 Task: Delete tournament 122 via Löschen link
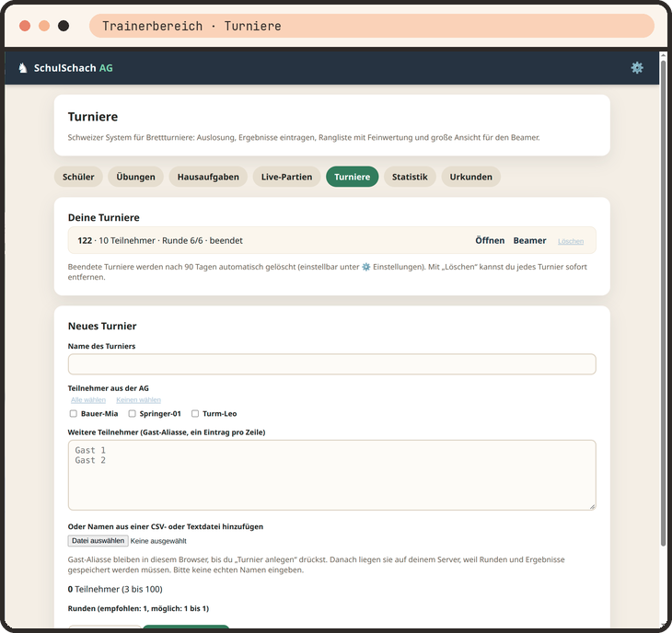(x=571, y=242)
